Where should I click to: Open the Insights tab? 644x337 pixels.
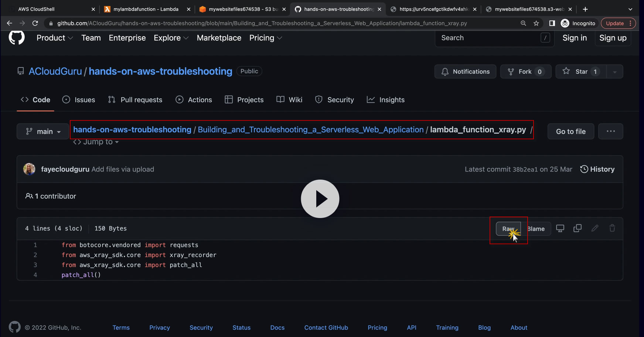coord(385,100)
